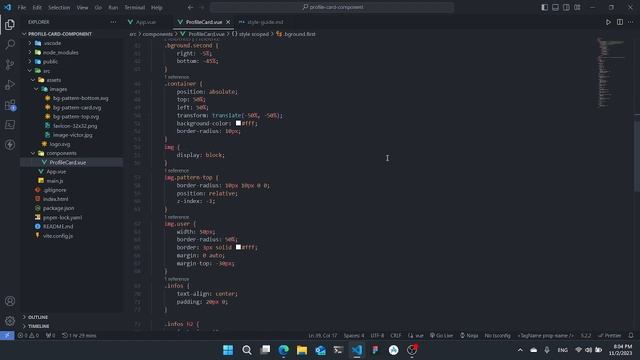Click the #fff swatch on border line
This screenshot has height=360, width=640.
click(x=238, y=247)
